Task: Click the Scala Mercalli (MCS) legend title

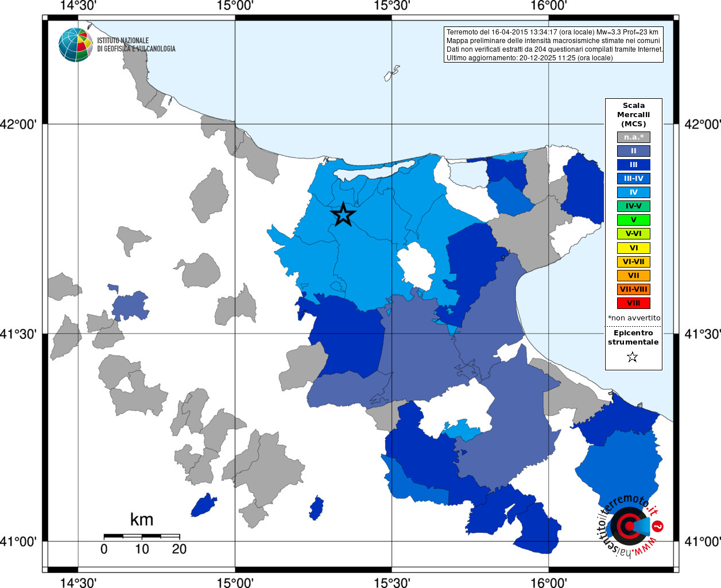Action: click(634, 115)
